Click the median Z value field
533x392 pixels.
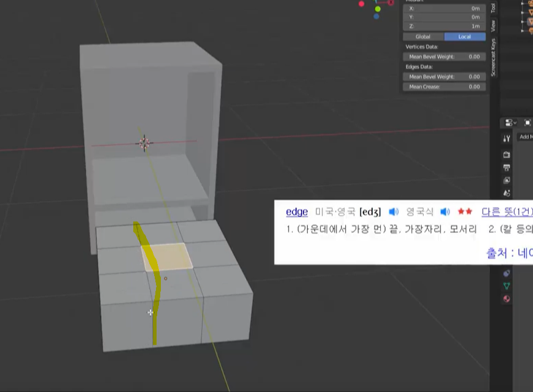pos(445,26)
